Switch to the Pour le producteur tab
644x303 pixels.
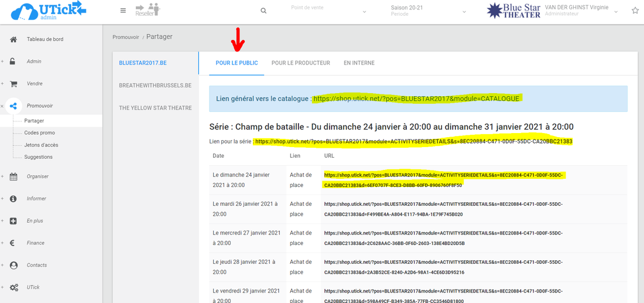click(x=300, y=63)
